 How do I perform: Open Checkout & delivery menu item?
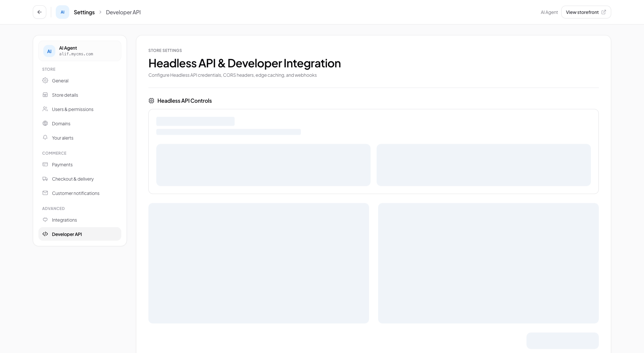pyautogui.click(x=80, y=179)
